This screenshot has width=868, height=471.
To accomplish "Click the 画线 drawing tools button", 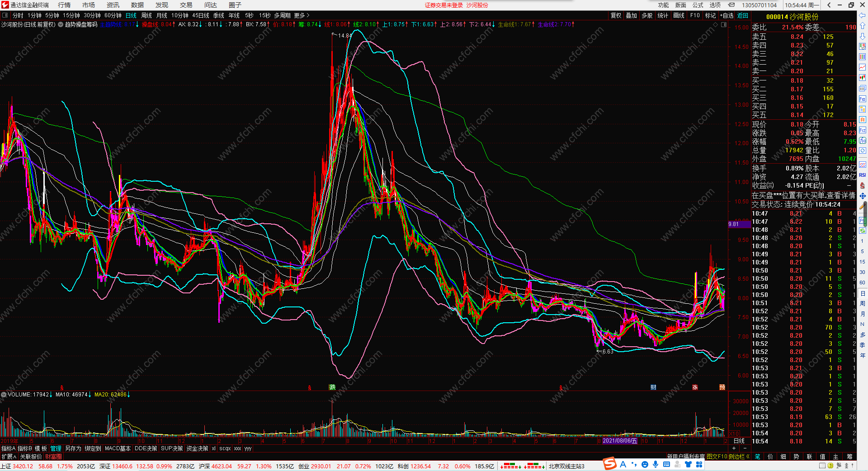I will tap(679, 15).
